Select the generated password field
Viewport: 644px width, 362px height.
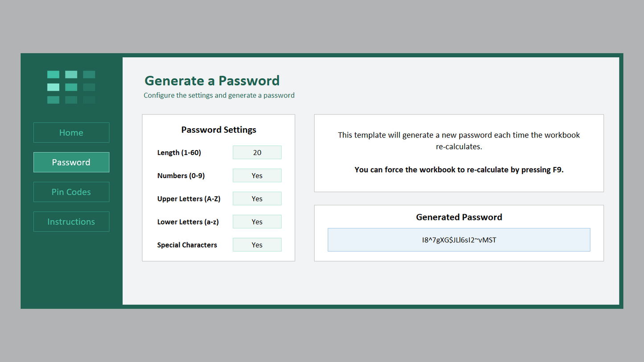tap(459, 240)
